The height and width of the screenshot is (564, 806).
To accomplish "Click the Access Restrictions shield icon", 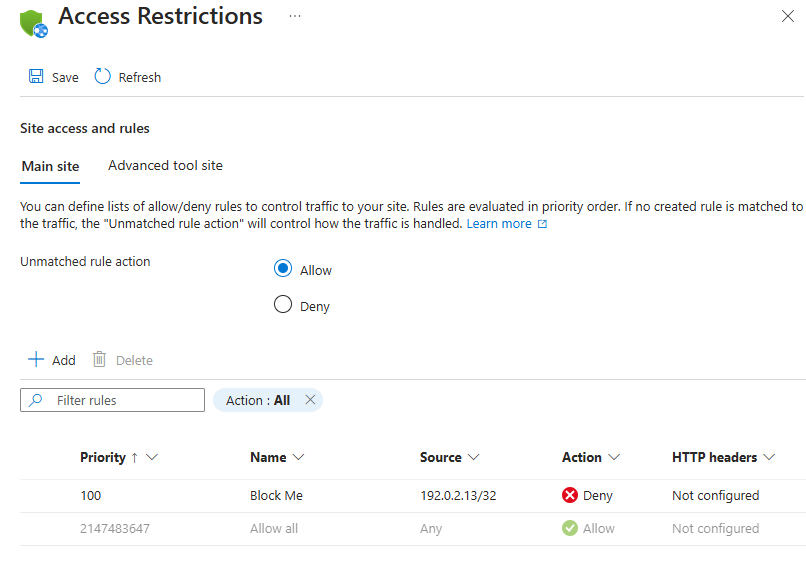I will point(33,21).
